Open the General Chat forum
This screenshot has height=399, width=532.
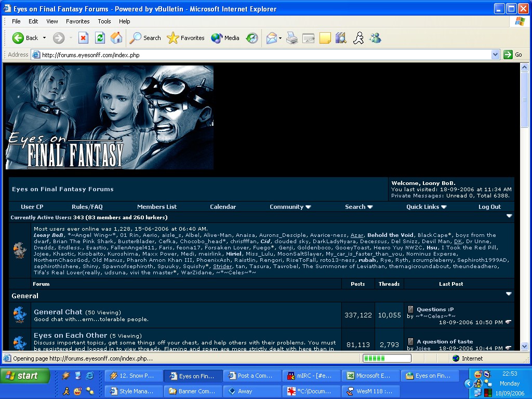(58, 312)
